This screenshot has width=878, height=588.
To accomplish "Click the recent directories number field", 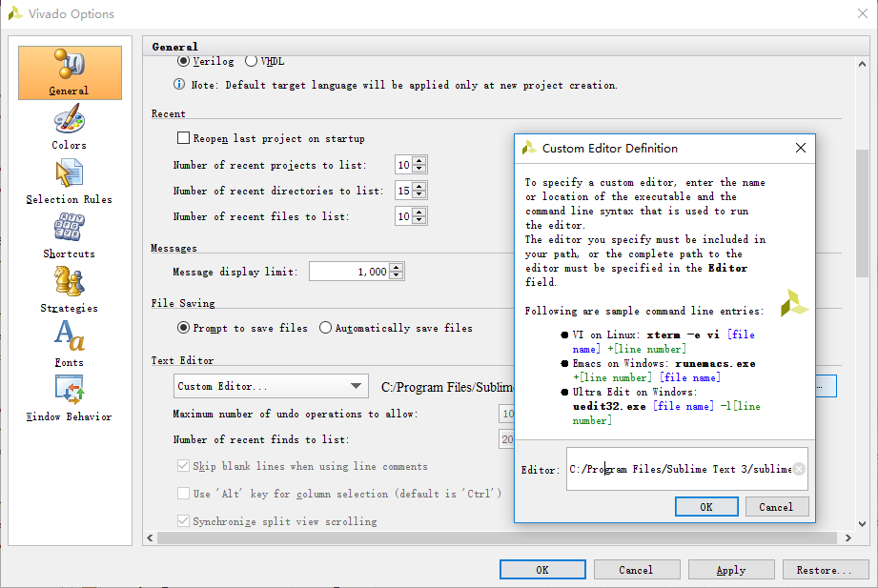I will (403, 191).
